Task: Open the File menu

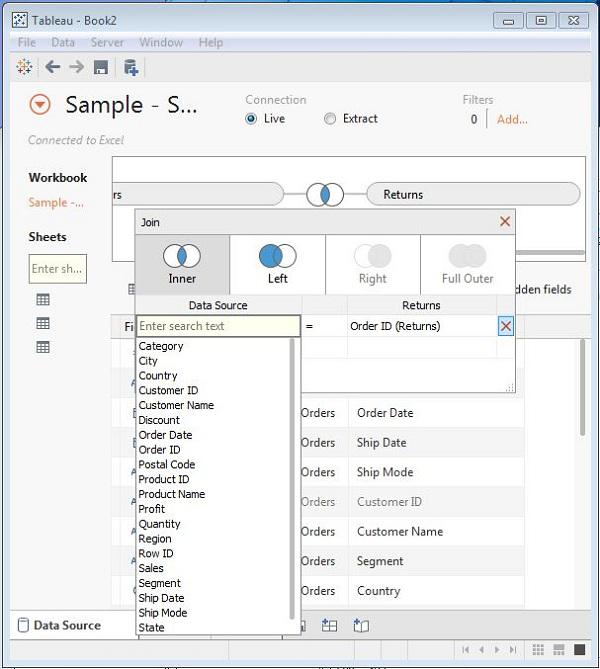Action: [x=26, y=43]
